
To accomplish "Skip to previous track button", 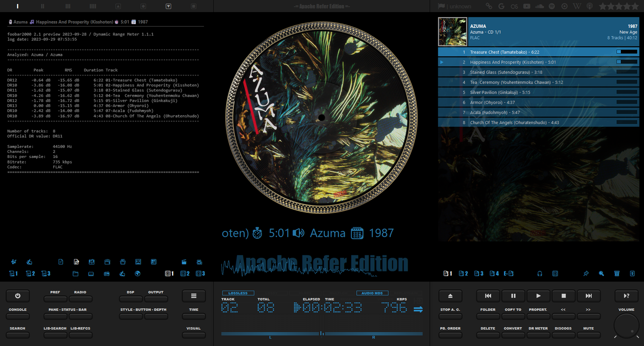I will pos(488,296).
